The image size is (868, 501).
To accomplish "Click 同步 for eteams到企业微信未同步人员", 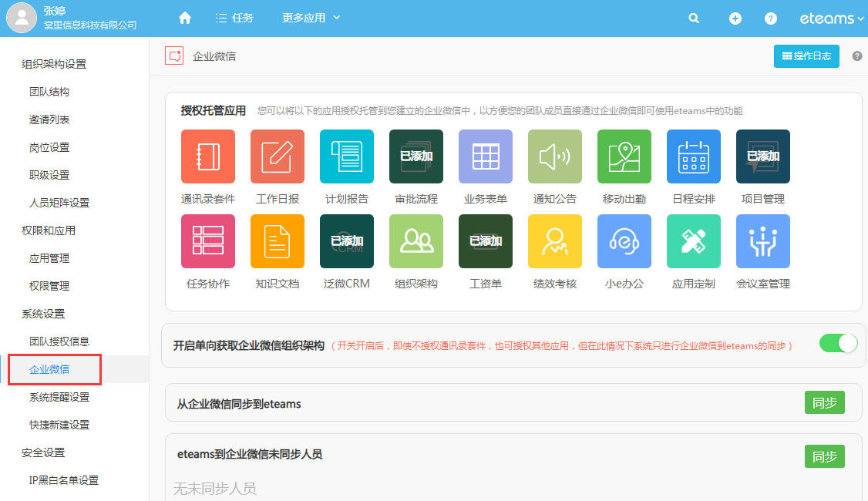I will coord(824,456).
